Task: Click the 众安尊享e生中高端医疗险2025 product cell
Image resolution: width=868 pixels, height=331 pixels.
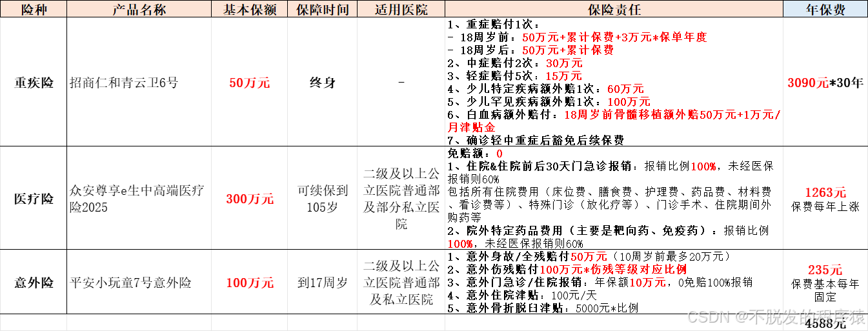Action: point(140,198)
